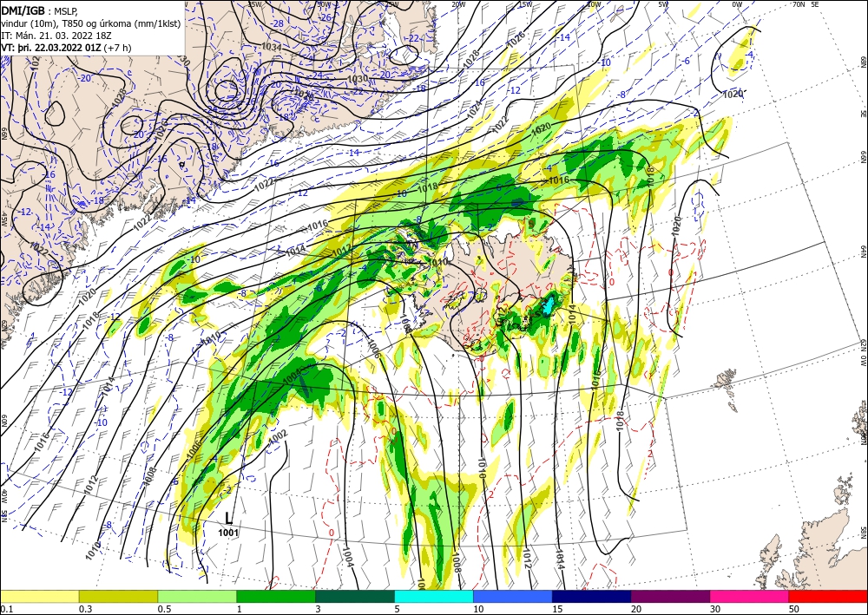868x615 pixels.
Task: Select the green 1–3 mm legend swatch
Action: [x=276, y=596]
